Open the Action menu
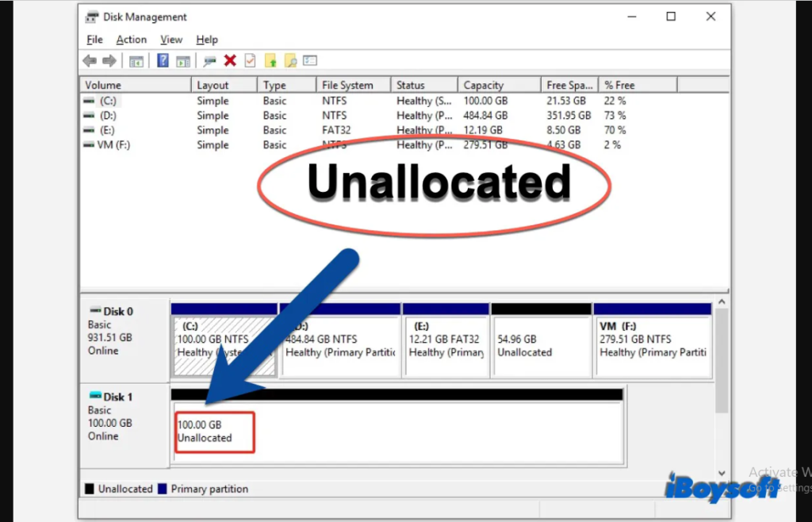 tap(131, 40)
